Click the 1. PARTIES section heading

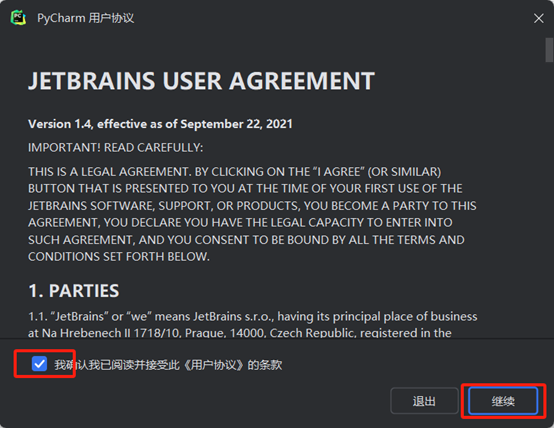tap(73, 291)
